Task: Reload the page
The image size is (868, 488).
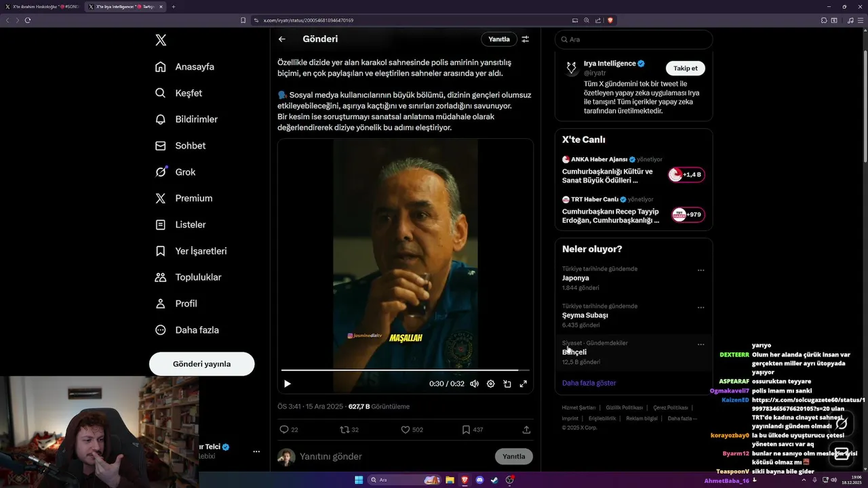Action: (28, 20)
